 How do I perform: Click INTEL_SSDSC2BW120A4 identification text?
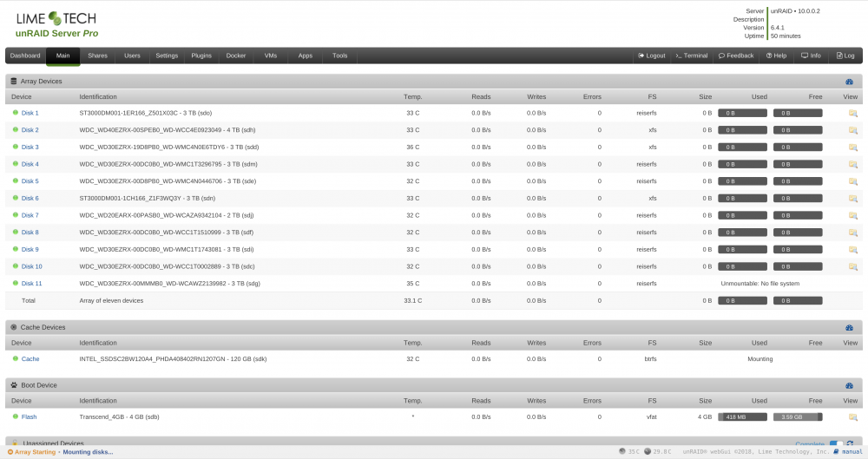coord(173,359)
